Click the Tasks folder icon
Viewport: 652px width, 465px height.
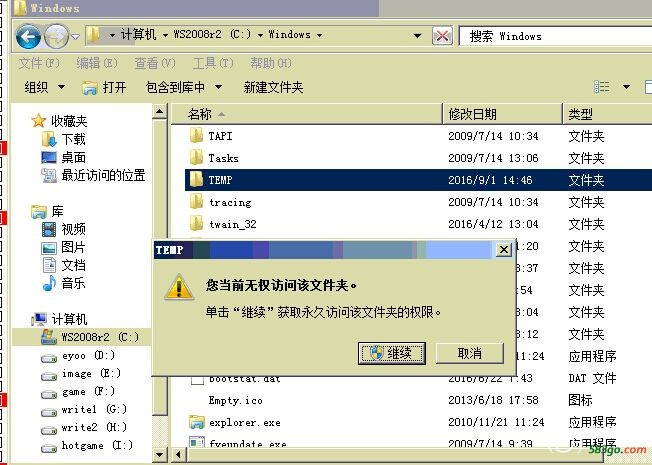pyautogui.click(x=196, y=158)
